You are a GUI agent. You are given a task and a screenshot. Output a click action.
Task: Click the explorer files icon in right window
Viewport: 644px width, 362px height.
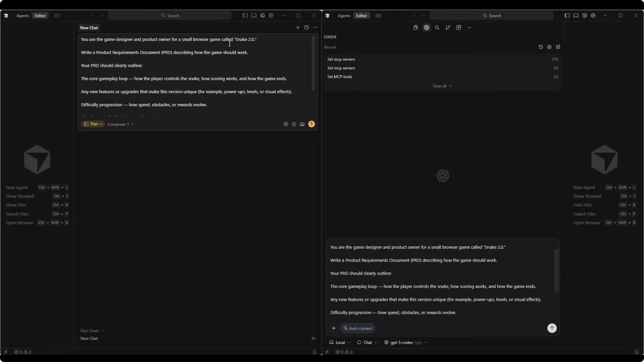pyautogui.click(x=415, y=27)
